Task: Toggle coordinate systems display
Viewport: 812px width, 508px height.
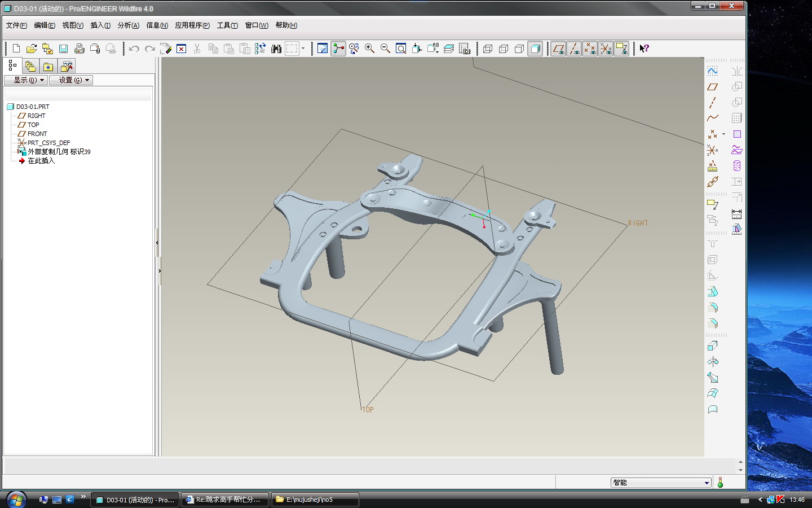Action: tap(606, 49)
